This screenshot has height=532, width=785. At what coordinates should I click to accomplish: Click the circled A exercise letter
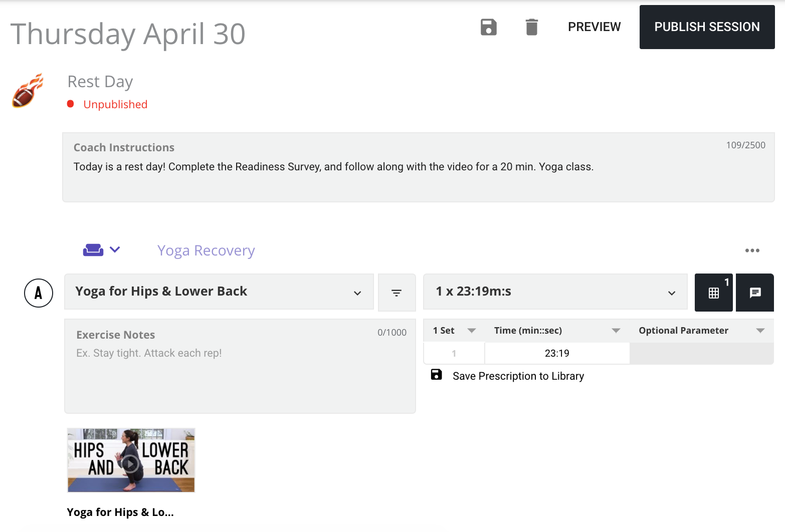[39, 293]
